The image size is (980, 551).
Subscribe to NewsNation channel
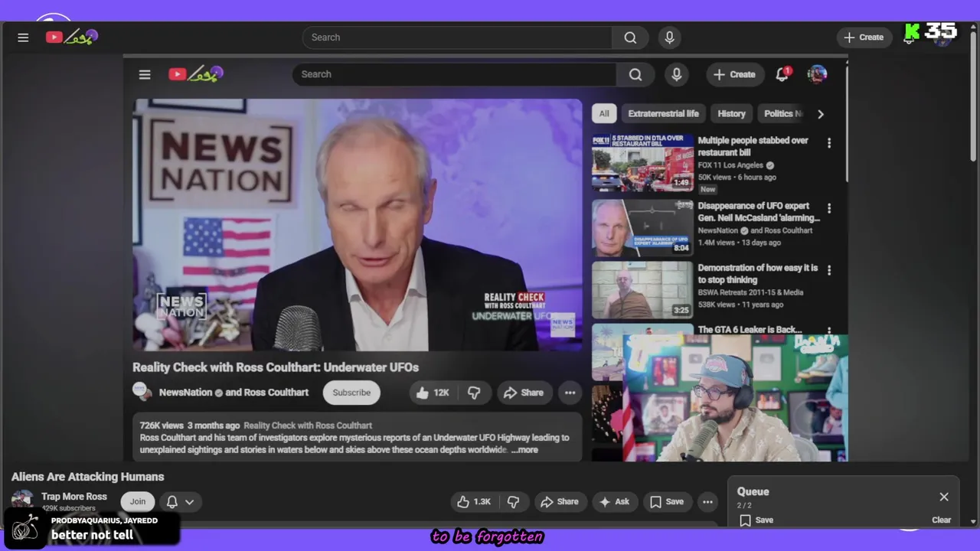[351, 393]
